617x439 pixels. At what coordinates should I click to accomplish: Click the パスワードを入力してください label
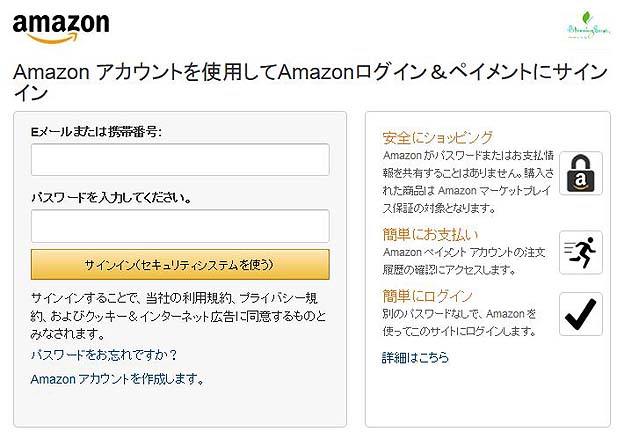[111, 197]
